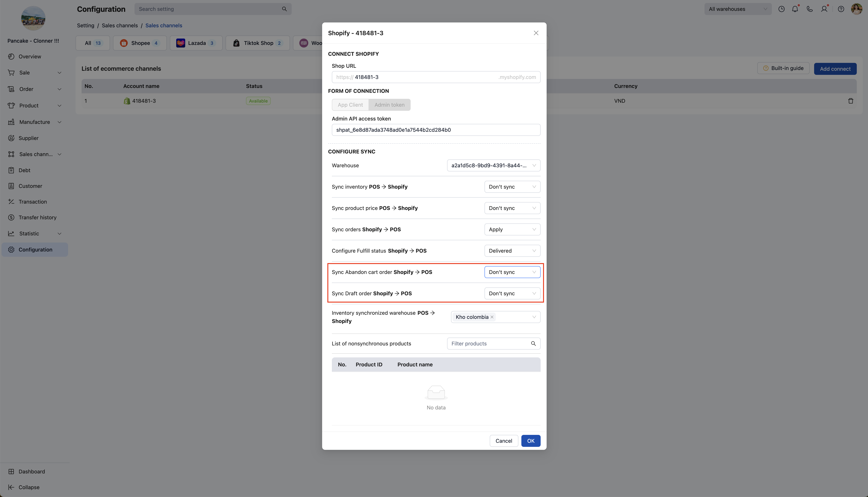Close the Shopify dialog with X
868x497 pixels.
(x=536, y=33)
